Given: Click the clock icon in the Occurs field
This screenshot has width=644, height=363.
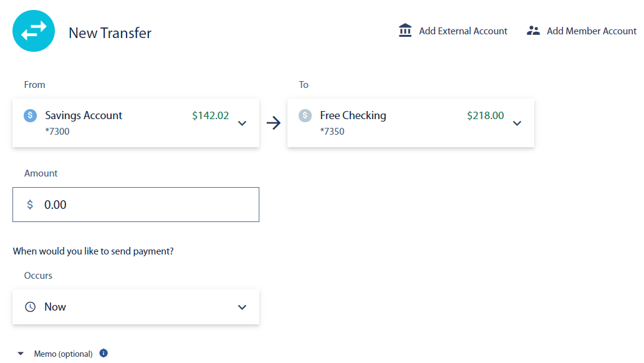Looking at the screenshot, I should pyautogui.click(x=31, y=306).
